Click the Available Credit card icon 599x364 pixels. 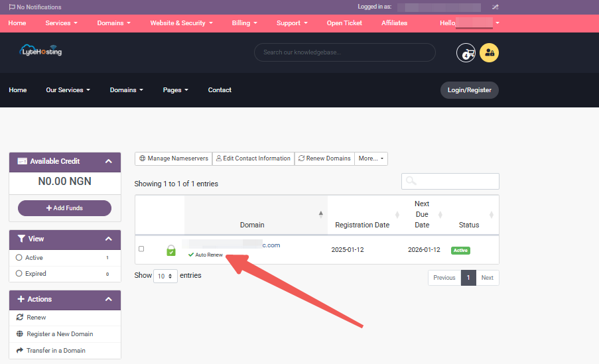click(22, 161)
